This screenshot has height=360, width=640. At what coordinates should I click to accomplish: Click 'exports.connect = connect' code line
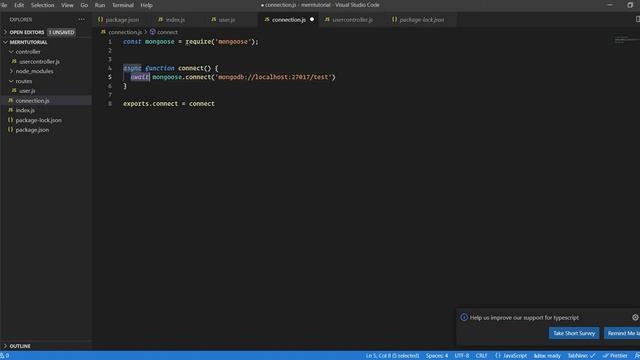pos(169,104)
